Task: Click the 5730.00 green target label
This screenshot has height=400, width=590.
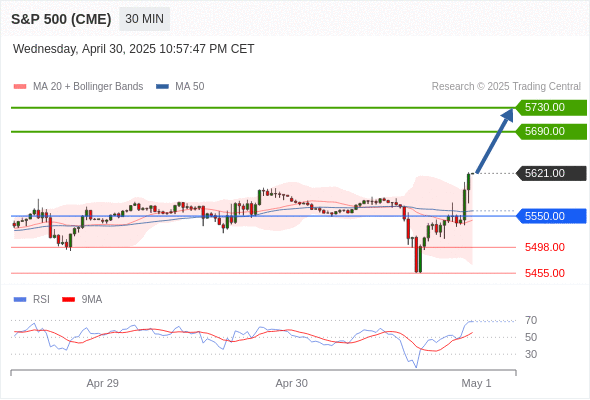Action: click(551, 108)
